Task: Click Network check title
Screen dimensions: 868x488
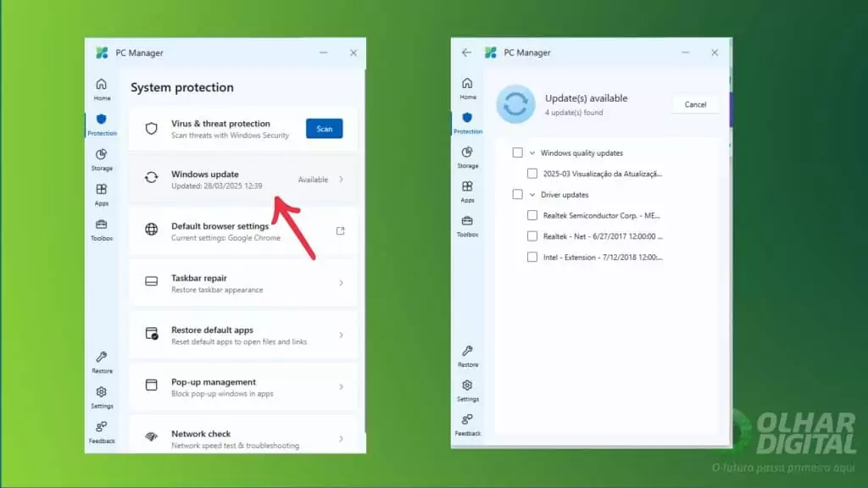Action: coord(201,434)
